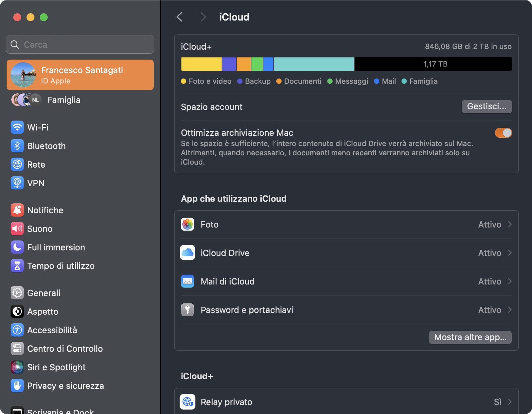Click the Full immersion moon icon
The image size is (532, 414).
point(17,247)
